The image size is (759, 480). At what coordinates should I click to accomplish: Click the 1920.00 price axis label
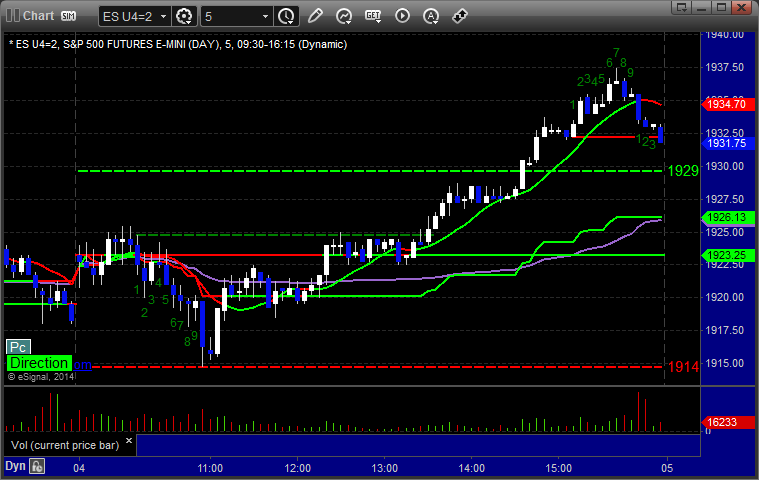tap(725, 297)
